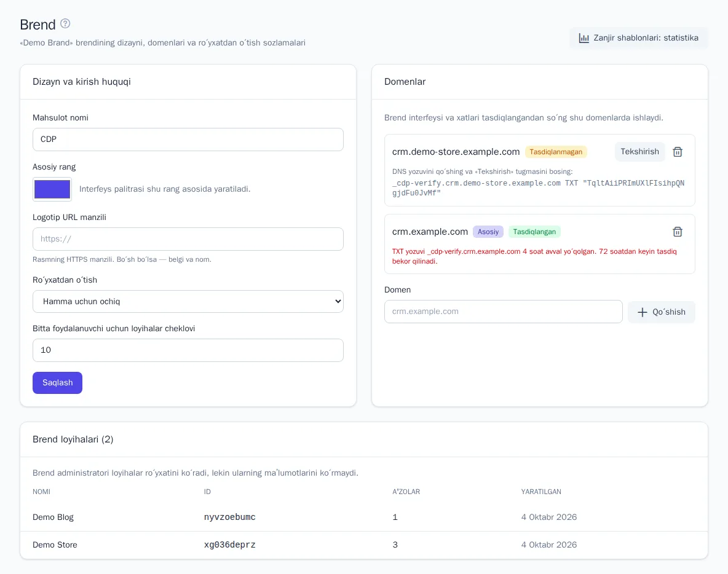Select the Demo Blog project name

(53, 517)
